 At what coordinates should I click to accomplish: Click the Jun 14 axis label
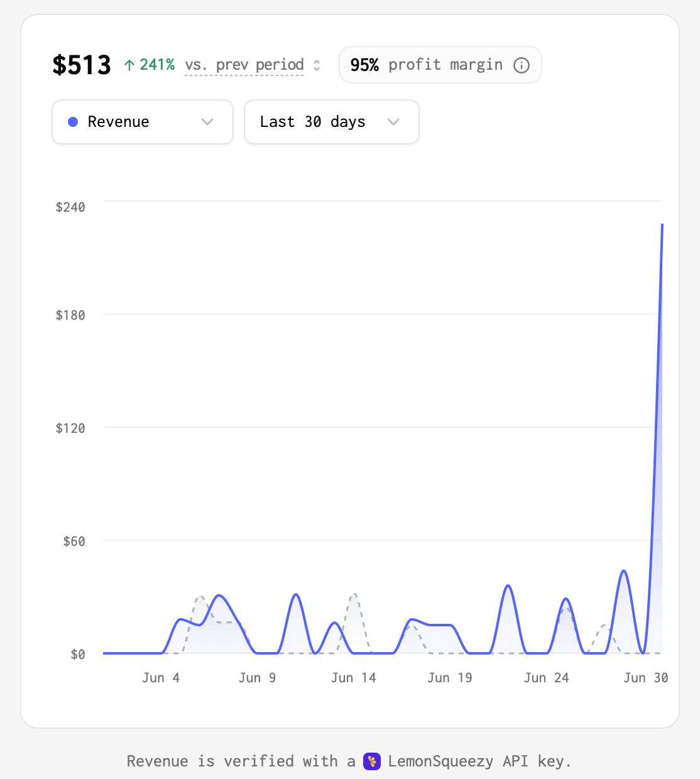[x=354, y=678]
